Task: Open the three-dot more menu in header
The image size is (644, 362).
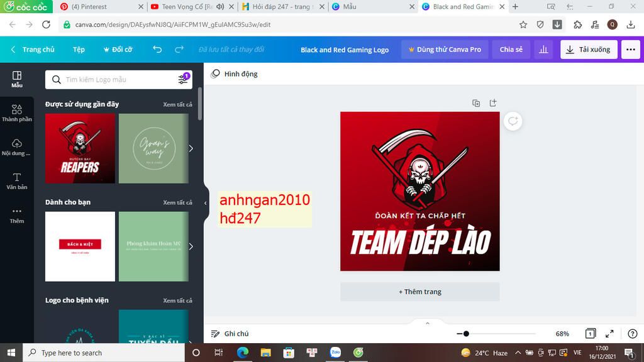Action: [x=630, y=49]
